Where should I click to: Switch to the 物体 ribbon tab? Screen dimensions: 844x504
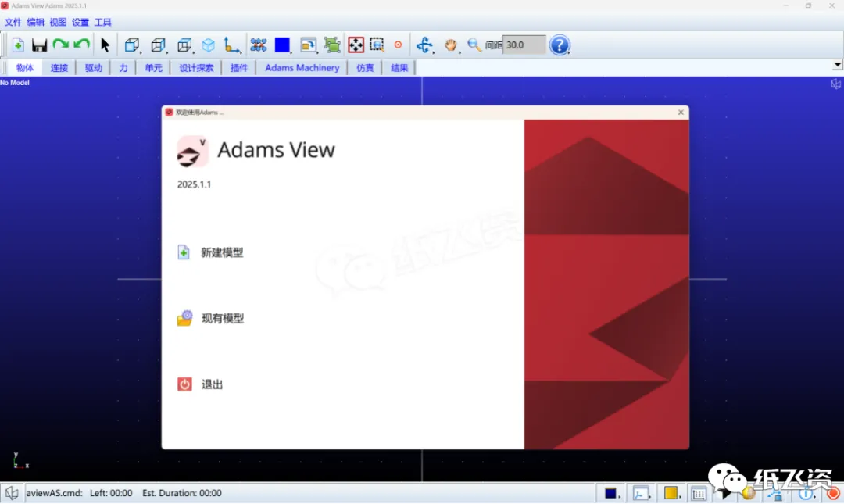[x=25, y=68]
